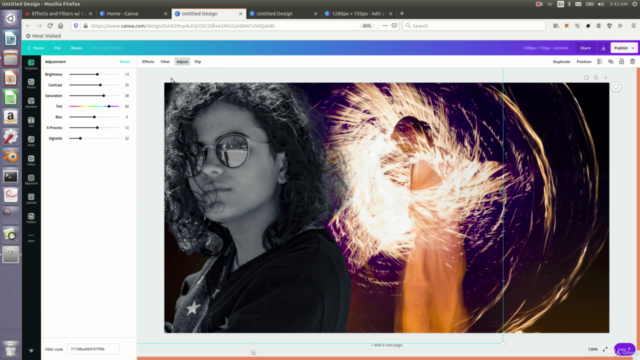Adjust the X-Process slider
Image resolution: width=640 pixels, height=360 pixels.
[x=94, y=128]
